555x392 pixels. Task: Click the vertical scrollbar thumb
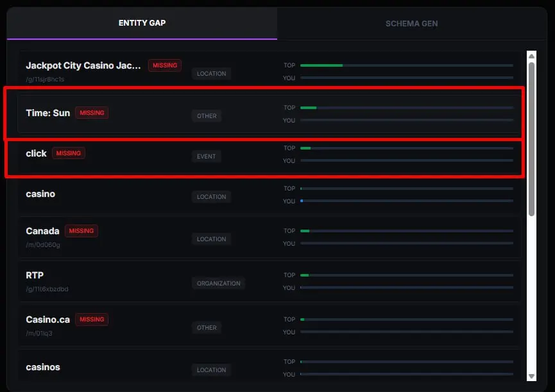click(x=531, y=138)
